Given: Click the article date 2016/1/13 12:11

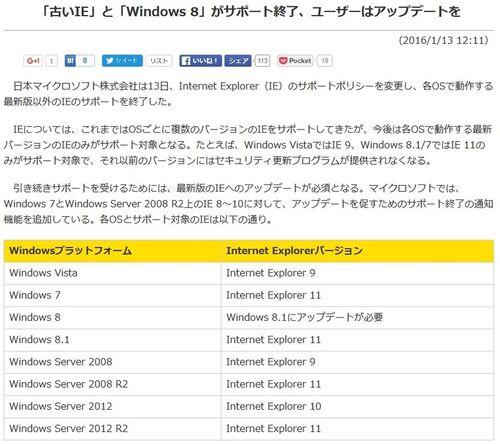Looking at the screenshot, I should (x=443, y=41).
